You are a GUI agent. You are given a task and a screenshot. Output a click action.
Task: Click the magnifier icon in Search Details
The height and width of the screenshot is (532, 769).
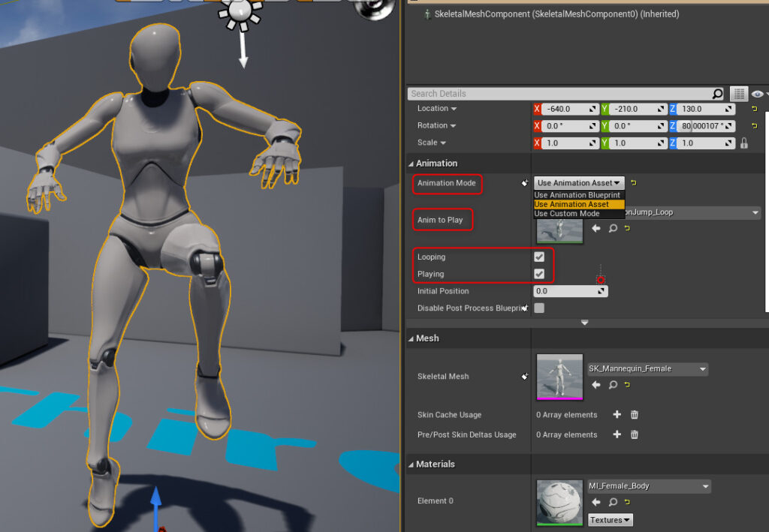coord(717,94)
